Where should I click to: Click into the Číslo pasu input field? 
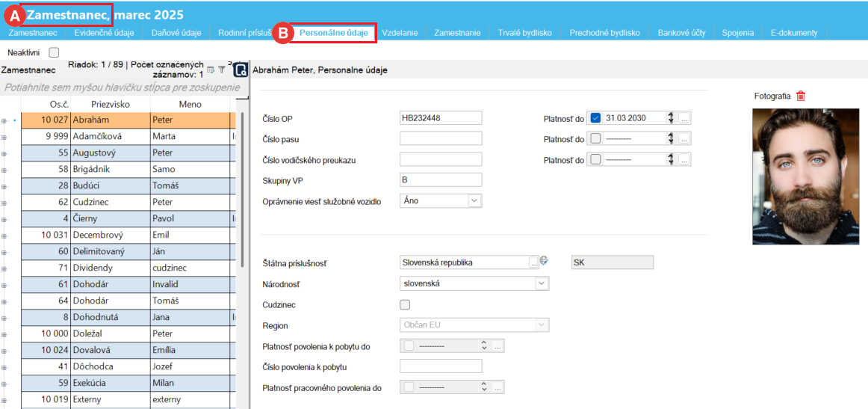441,138
